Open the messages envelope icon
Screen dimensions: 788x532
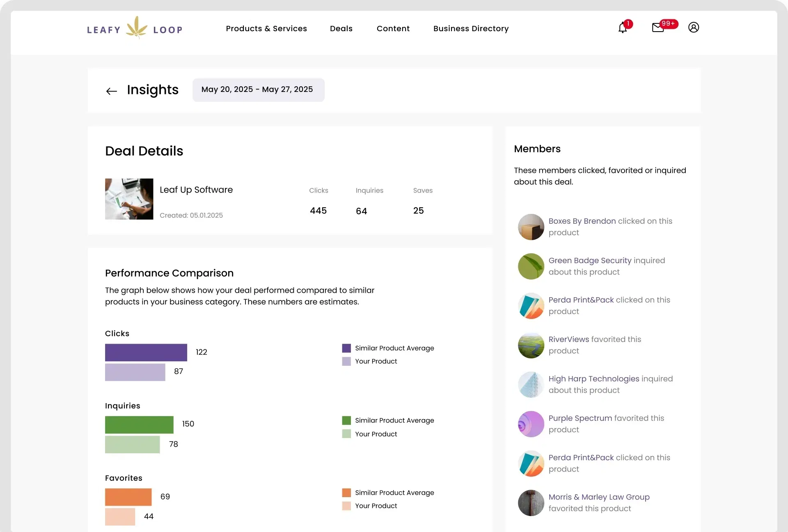(x=658, y=28)
